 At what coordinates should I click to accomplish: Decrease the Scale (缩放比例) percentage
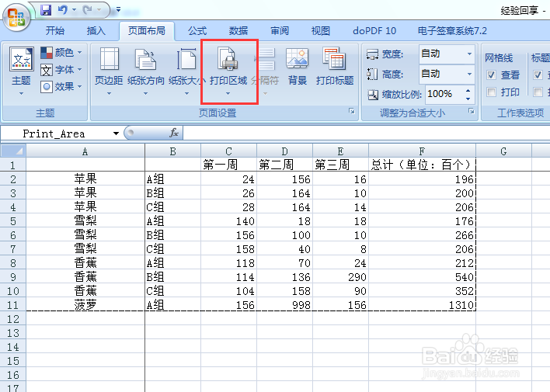coord(468,99)
